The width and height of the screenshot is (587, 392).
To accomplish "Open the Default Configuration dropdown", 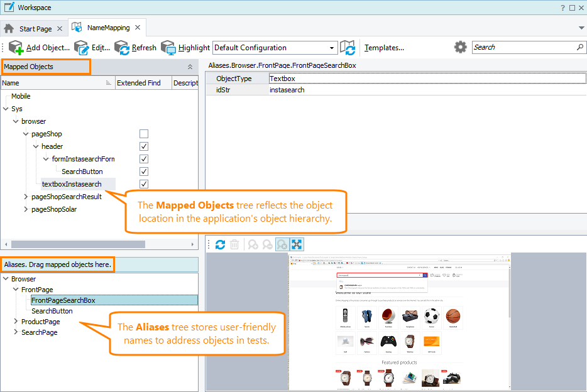I will point(332,47).
